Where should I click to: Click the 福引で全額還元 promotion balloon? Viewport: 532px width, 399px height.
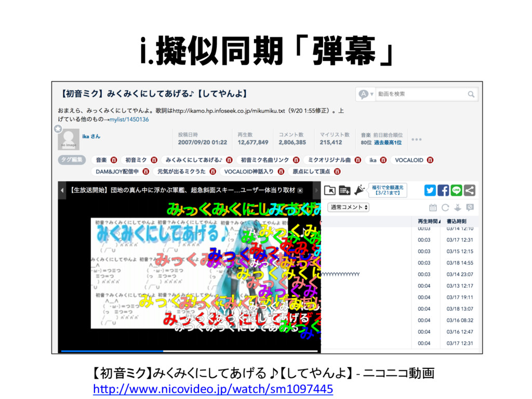click(x=388, y=190)
